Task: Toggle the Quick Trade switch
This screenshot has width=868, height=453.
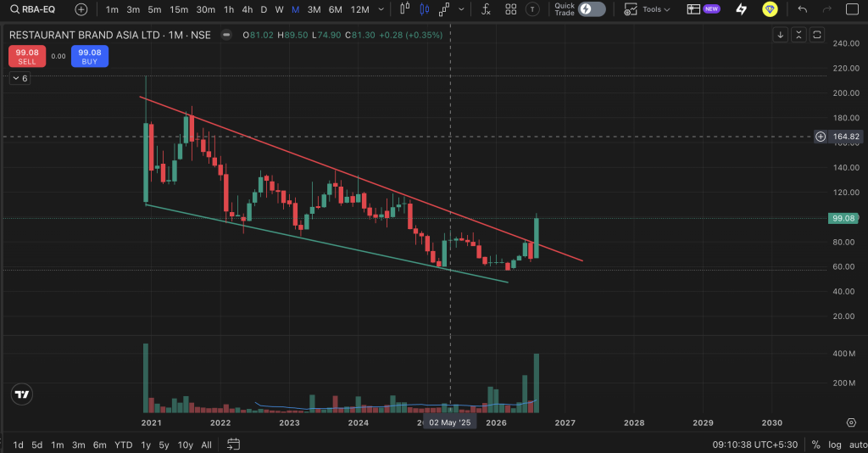Action: click(591, 8)
